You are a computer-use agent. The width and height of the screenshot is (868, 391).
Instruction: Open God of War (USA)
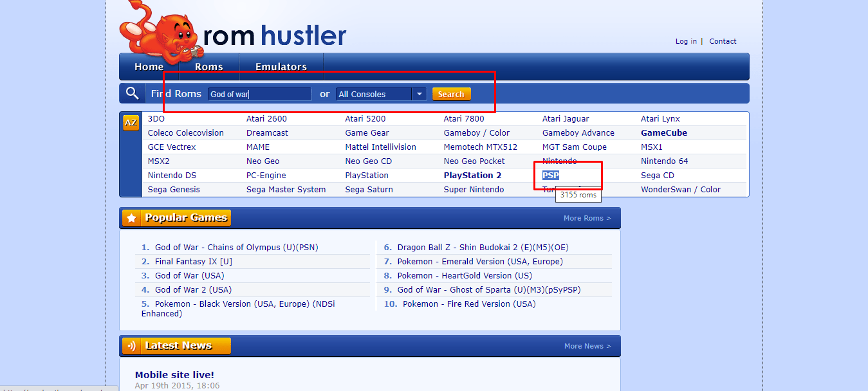coord(190,276)
